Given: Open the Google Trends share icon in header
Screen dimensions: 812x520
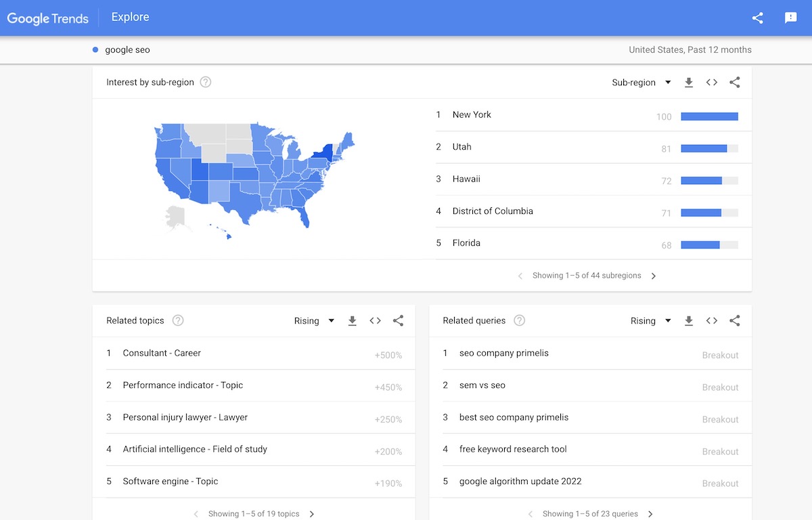Looking at the screenshot, I should click(757, 18).
